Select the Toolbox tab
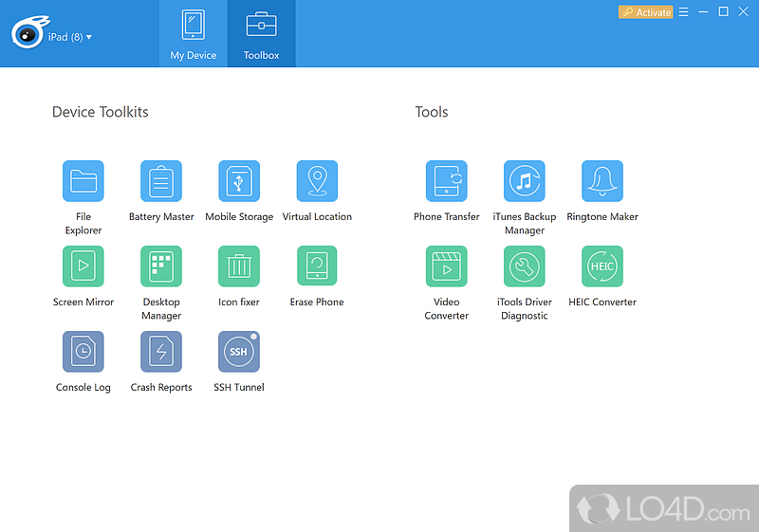The image size is (759, 532). click(262, 34)
